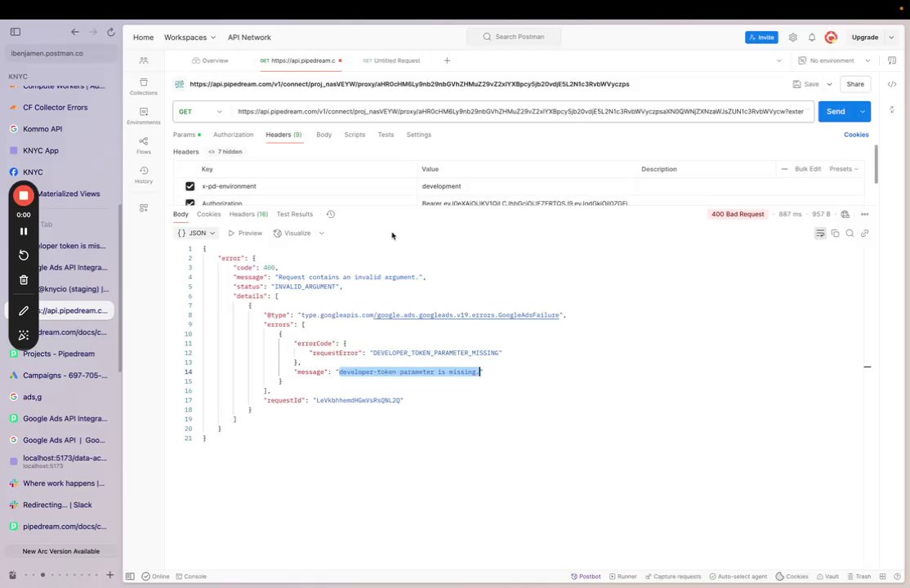Image resolution: width=910 pixels, height=588 pixels.
Task: Click the team workspace icon above Collections
Action: point(143,60)
